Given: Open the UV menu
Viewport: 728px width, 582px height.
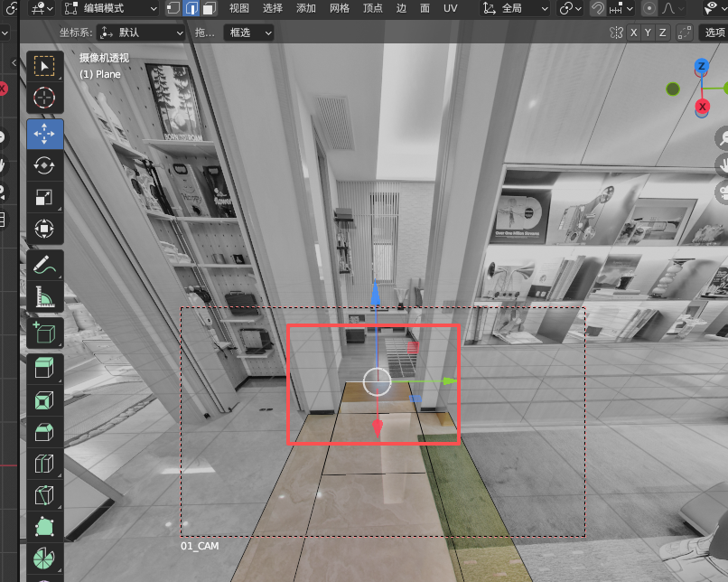Looking at the screenshot, I should (452, 8).
